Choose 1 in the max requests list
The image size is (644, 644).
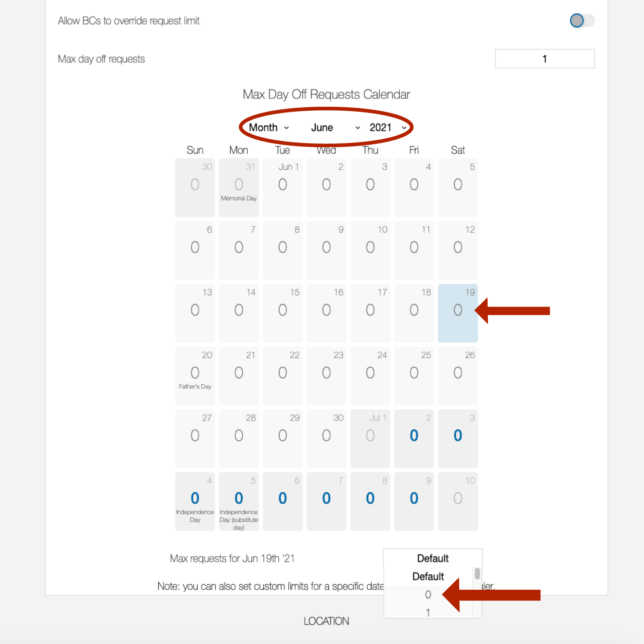point(428,612)
